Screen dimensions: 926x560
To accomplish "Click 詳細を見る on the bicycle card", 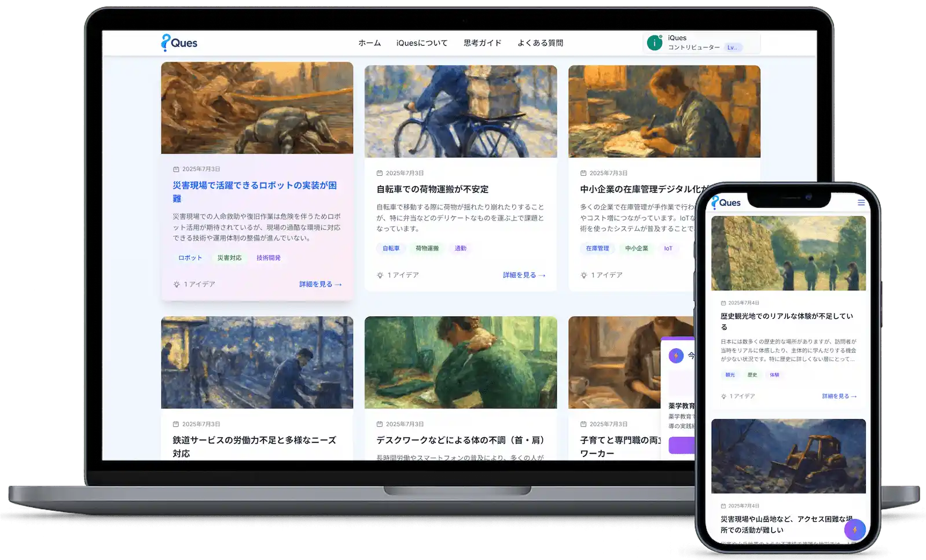I will [x=524, y=275].
